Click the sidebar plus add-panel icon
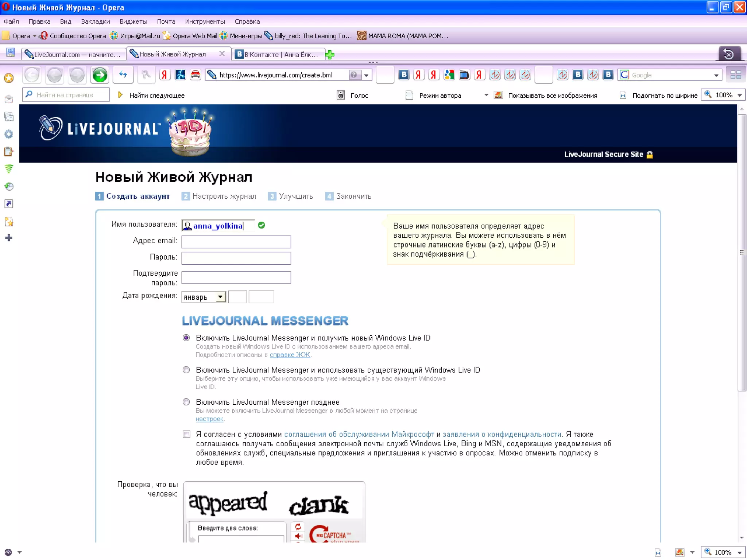This screenshot has height=560, width=747. (x=9, y=238)
